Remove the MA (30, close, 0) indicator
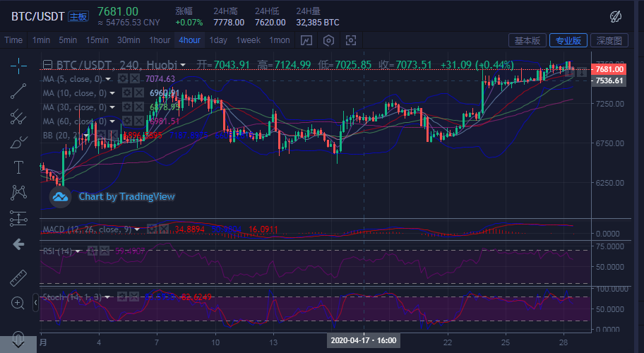This screenshot has width=644, height=353. click(x=139, y=107)
